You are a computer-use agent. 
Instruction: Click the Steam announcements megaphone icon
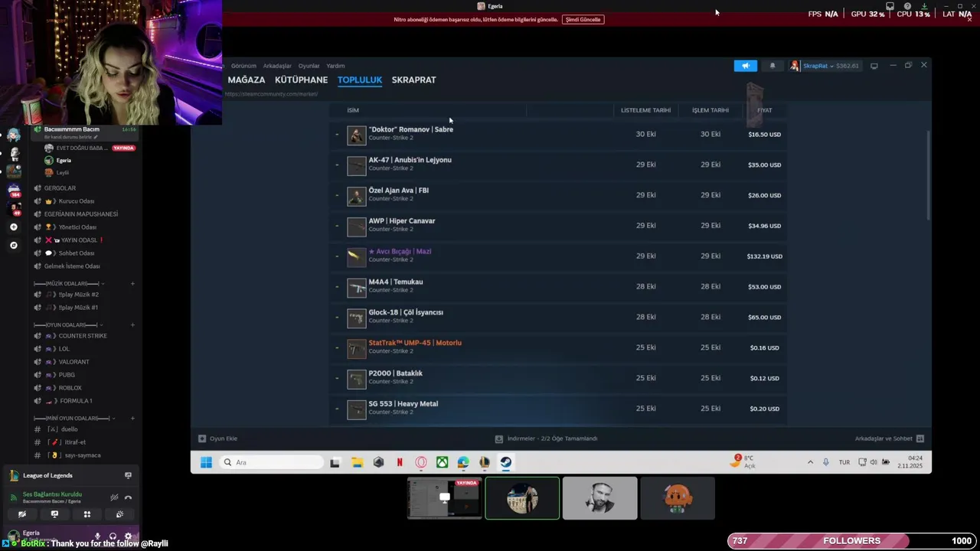pyautogui.click(x=745, y=66)
